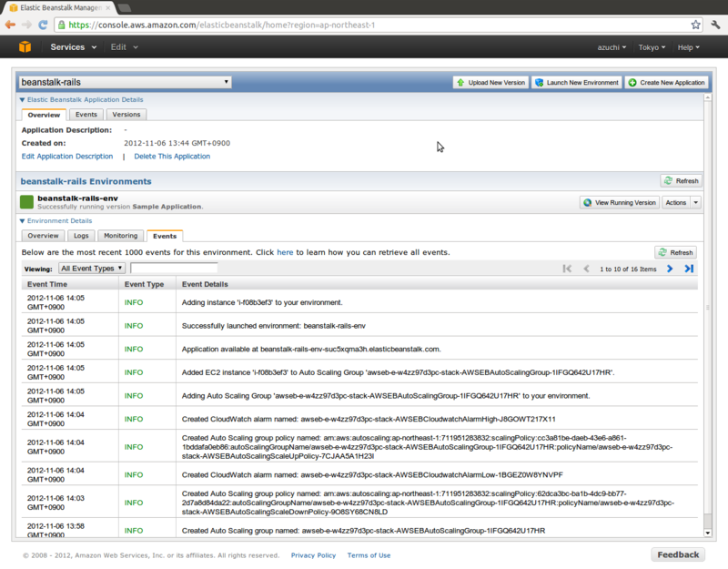Expand the Actions dropdown arrow
The width and height of the screenshot is (728, 569).
tap(695, 202)
